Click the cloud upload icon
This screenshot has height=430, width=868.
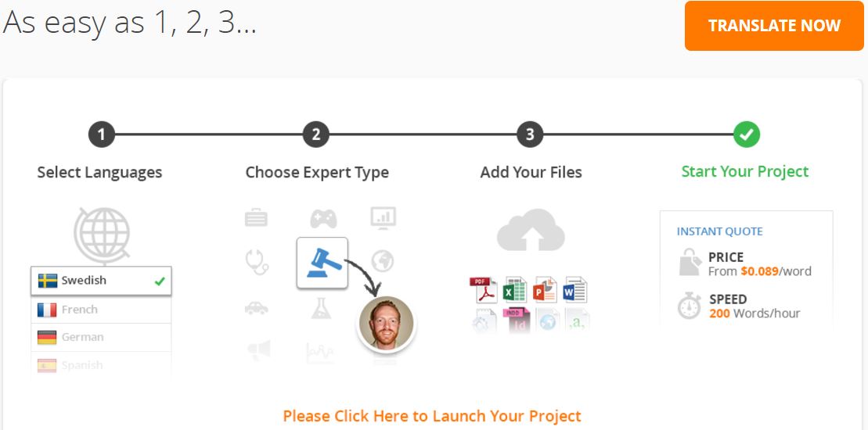click(531, 230)
